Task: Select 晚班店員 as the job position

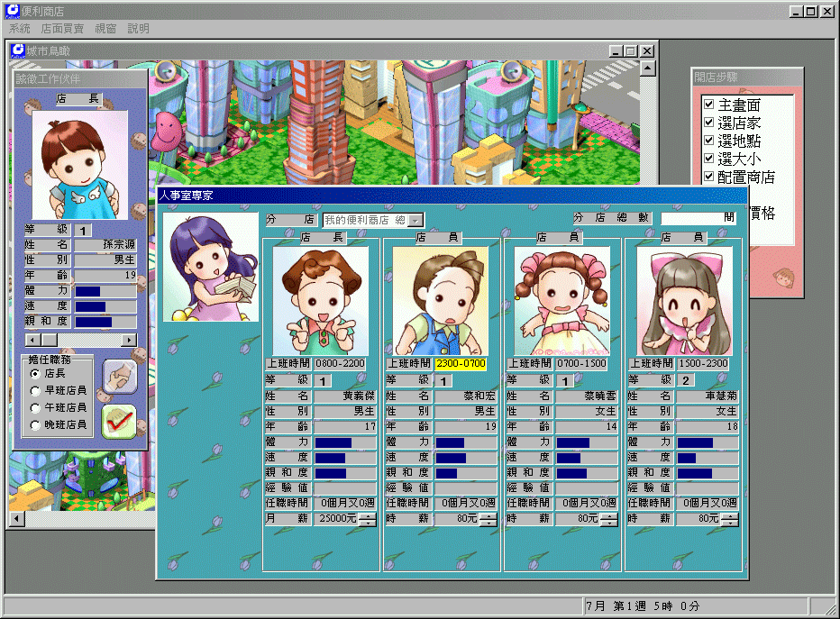Action: [x=36, y=424]
